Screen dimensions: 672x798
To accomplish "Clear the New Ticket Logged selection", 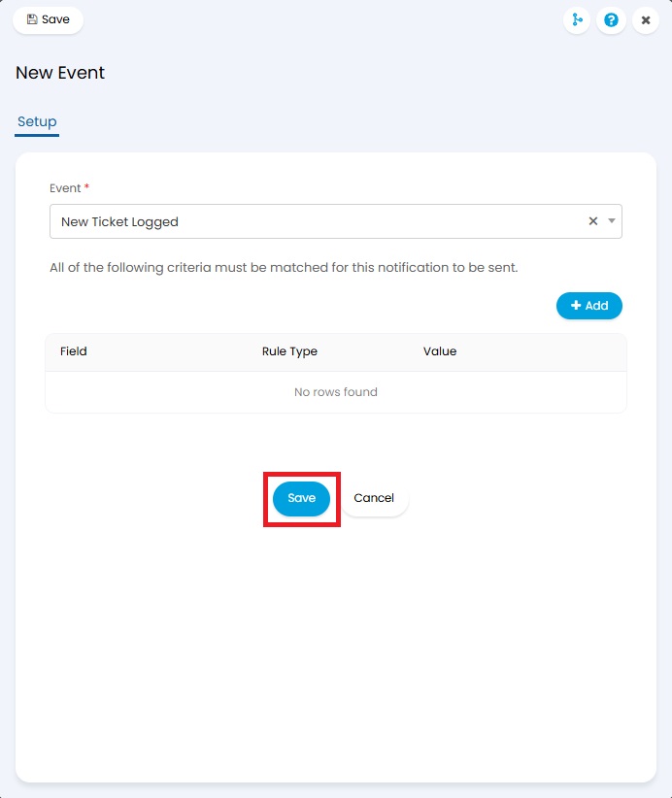I will click(593, 221).
